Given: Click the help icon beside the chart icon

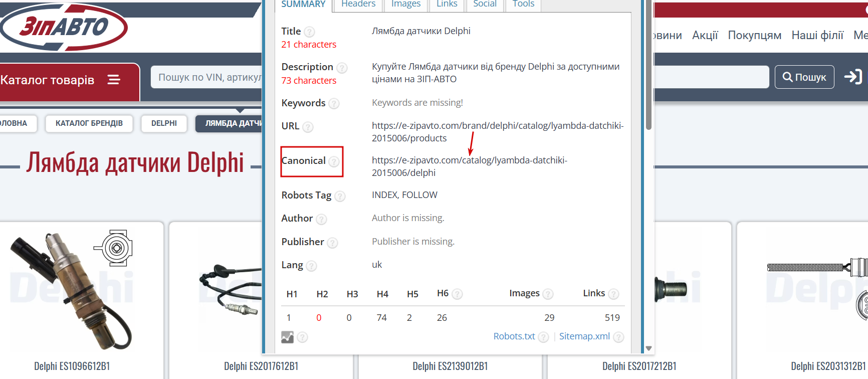Looking at the screenshot, I should (302, 337).
